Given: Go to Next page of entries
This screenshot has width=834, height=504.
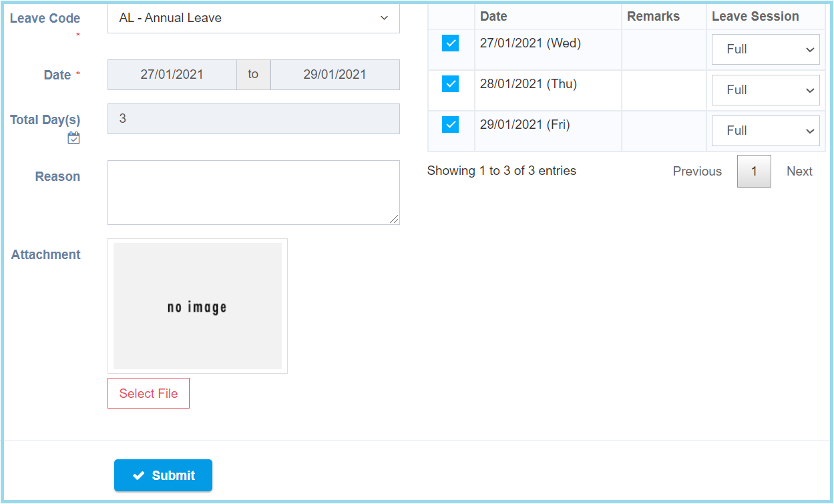Looking at the screenshot, I should click(799, 172).
